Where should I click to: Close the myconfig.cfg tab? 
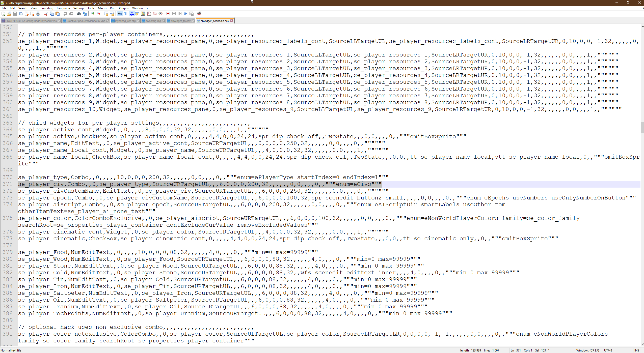click(163, 21)
